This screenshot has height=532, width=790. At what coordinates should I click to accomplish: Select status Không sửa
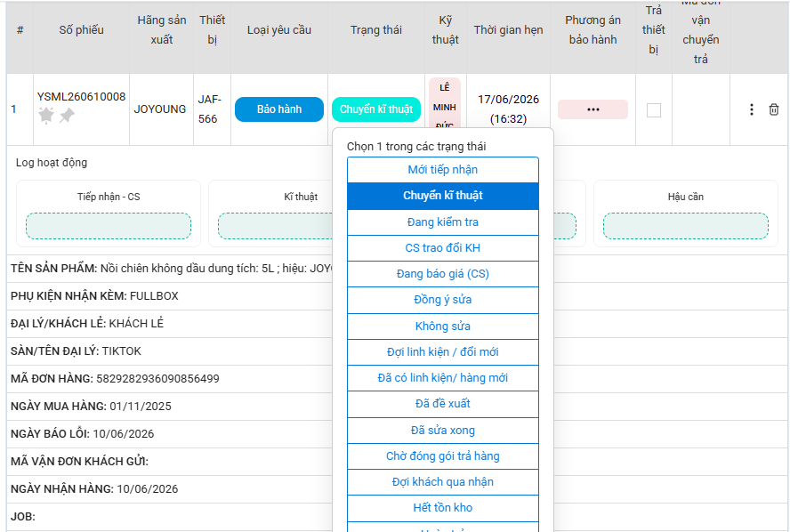(443, 326)
